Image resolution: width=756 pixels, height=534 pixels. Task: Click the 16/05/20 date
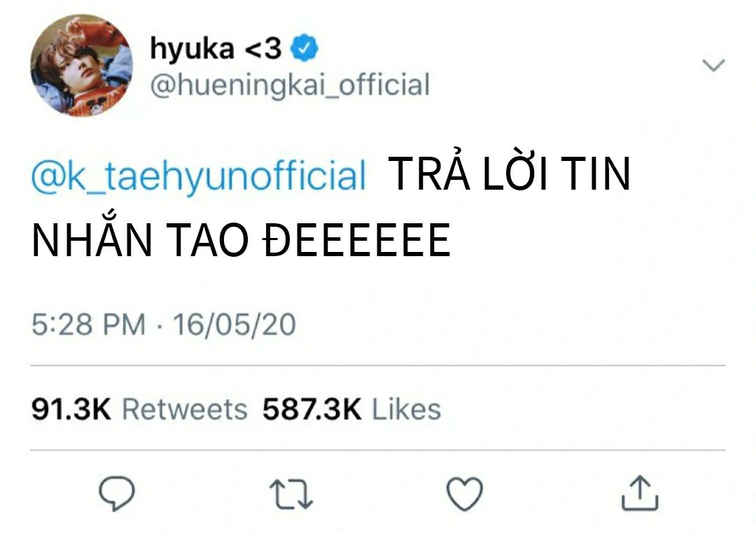(234, 325)
